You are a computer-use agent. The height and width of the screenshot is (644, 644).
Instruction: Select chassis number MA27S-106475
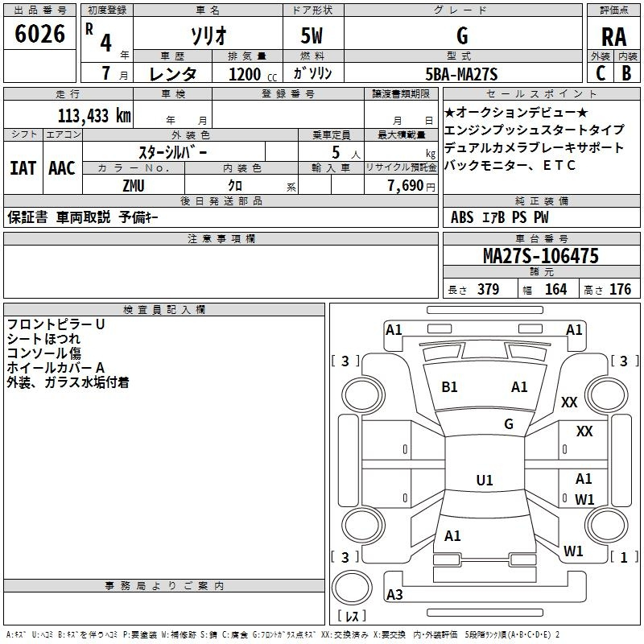[541, 256]
